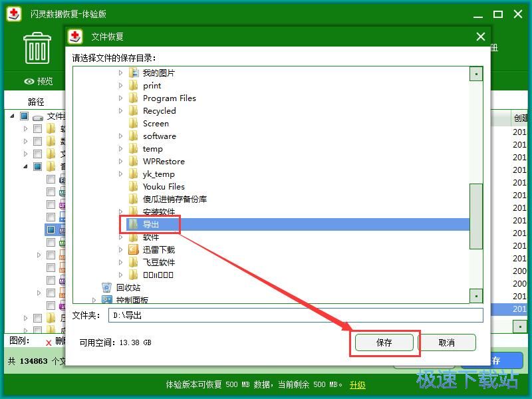Expand the 飞豆软件 folder

click(x=120, y=262)
